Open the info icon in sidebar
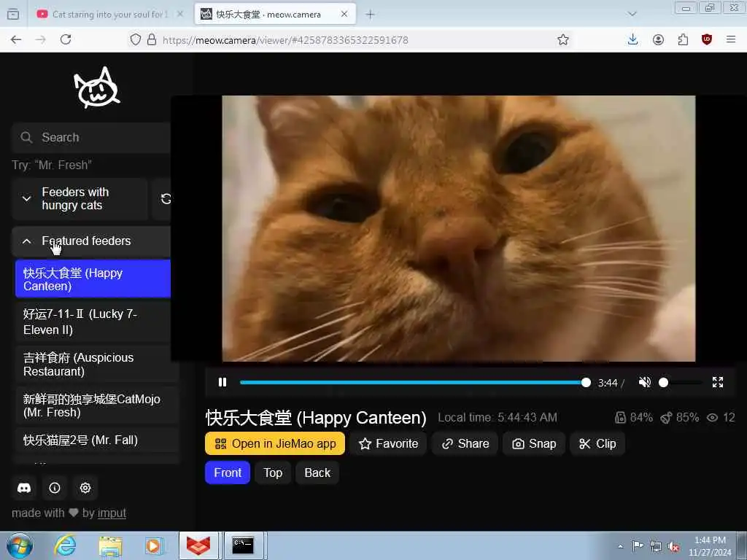This screenshot has width=747, height=560. coord(55,488)
